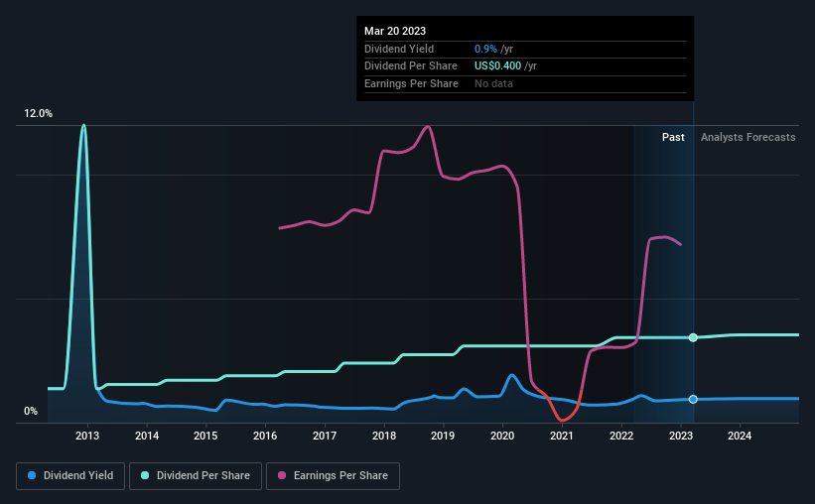The width and height of the screenshot is (815, 504).
Task: Click the 2024 x-axis label
Action: (740, 436)
